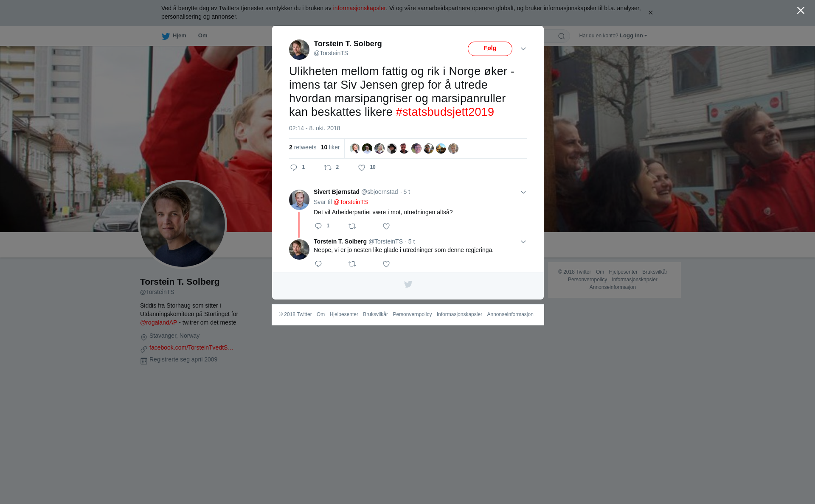Retweet Sivert Bjørnstad's reply
815x504 pixels.
(352, 226)
